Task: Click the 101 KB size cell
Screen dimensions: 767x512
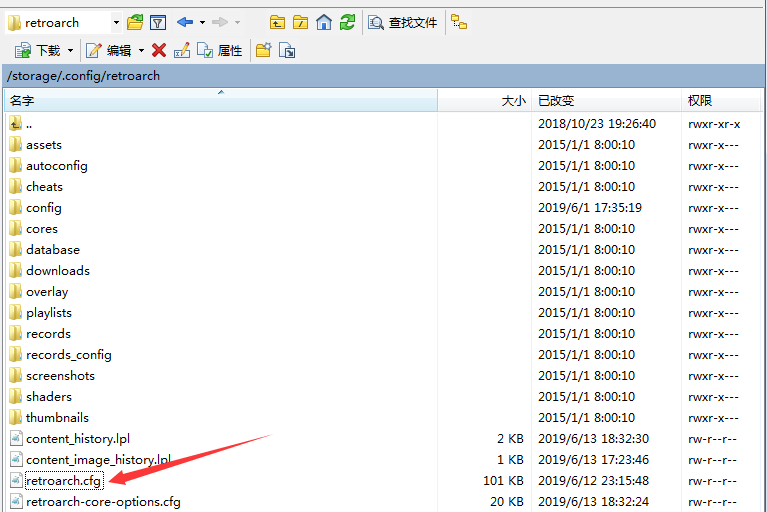Action: click(x=503, y=481)
